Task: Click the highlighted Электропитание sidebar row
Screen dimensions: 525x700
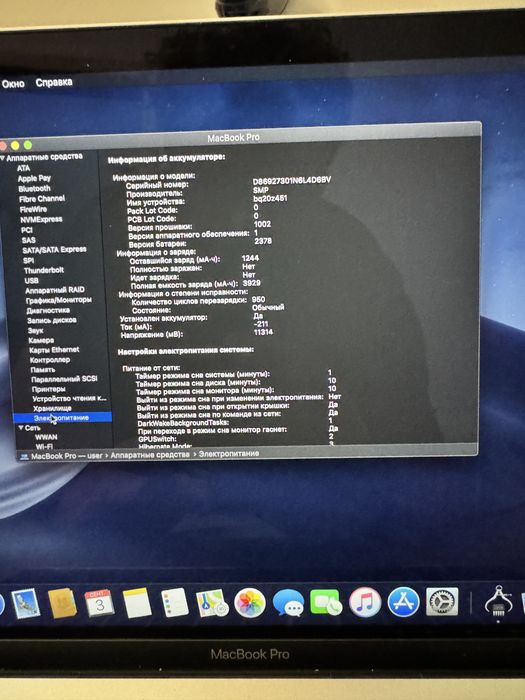Action: (62, 418)
